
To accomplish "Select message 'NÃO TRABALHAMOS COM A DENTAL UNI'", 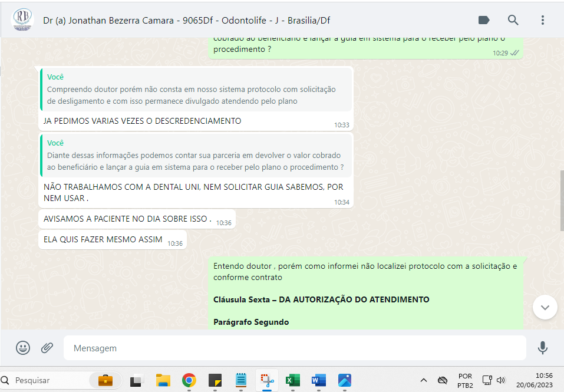I will point(193,192).
